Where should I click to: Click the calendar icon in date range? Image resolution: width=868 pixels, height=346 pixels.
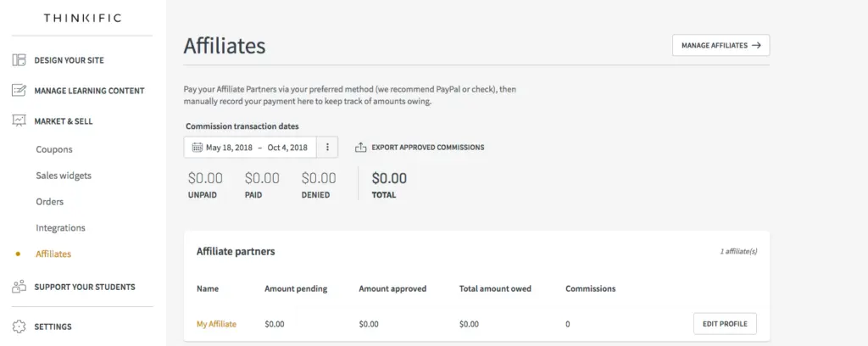197,148
